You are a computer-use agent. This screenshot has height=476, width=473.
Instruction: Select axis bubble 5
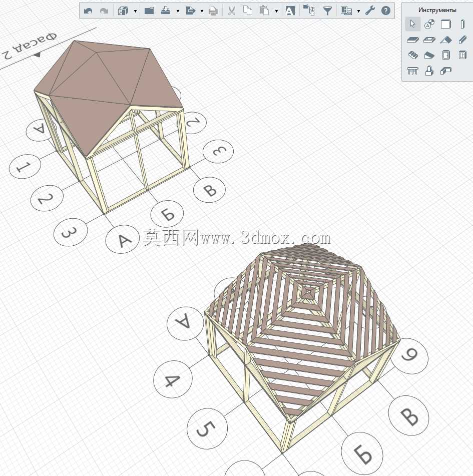coord(207,428)
